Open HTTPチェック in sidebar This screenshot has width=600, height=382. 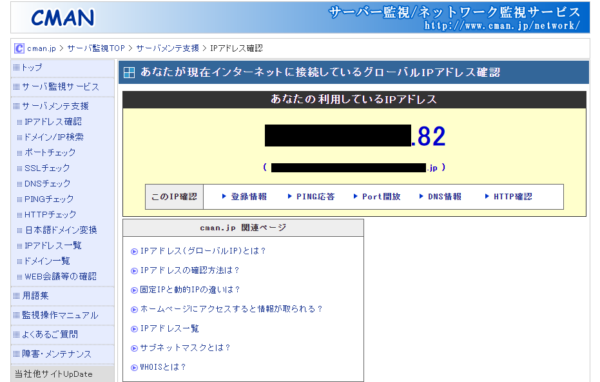(x=50, y=214)
